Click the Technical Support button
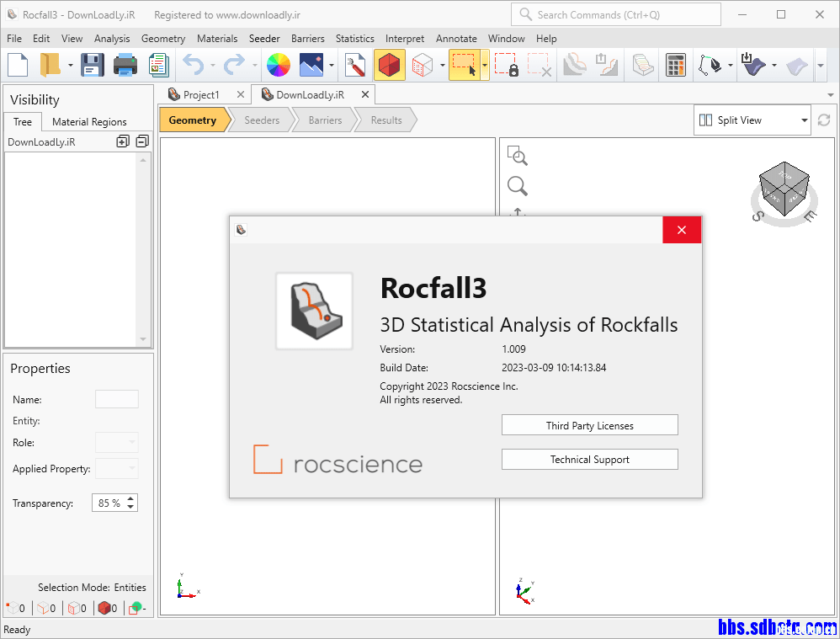Screen dimensions: 840x639 point(589,460)
